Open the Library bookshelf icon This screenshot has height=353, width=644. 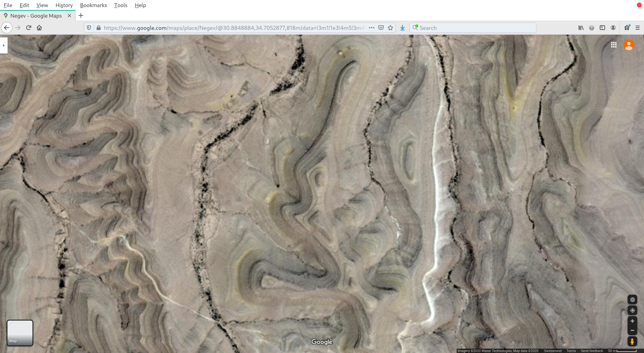581,28
